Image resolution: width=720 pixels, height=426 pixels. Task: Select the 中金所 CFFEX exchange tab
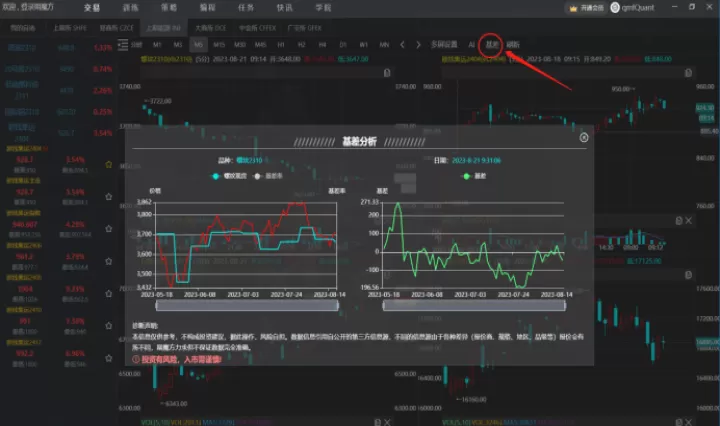pos(258,28)
